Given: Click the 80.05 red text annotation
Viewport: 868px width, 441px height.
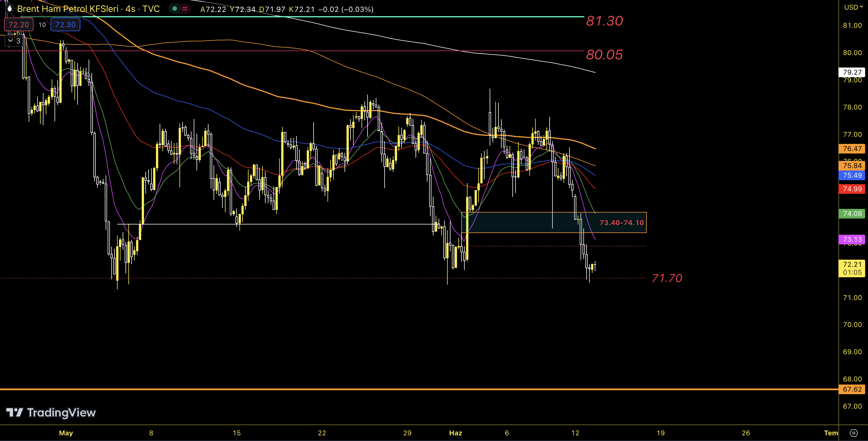Looking at the screenshot, I should click(604, 54).
